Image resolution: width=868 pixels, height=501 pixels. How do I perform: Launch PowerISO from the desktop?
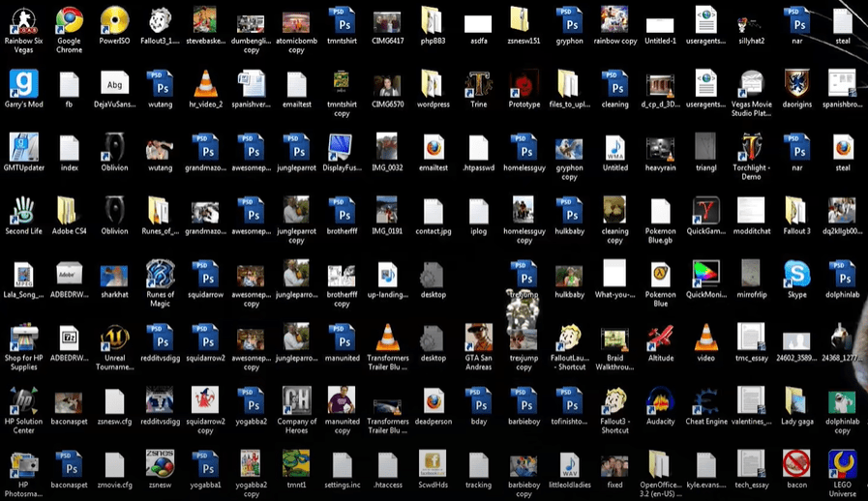pyautogui.click(x=114, y=20)
